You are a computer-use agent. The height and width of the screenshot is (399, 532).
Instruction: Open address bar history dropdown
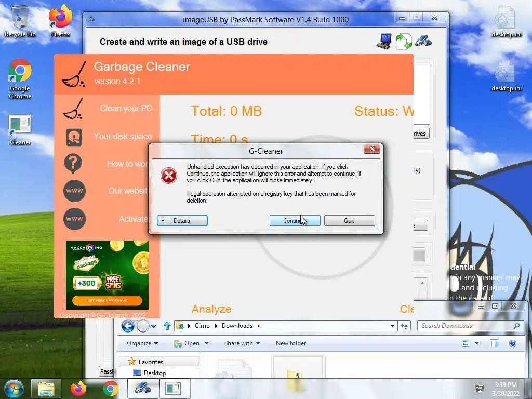click(392, 326)
